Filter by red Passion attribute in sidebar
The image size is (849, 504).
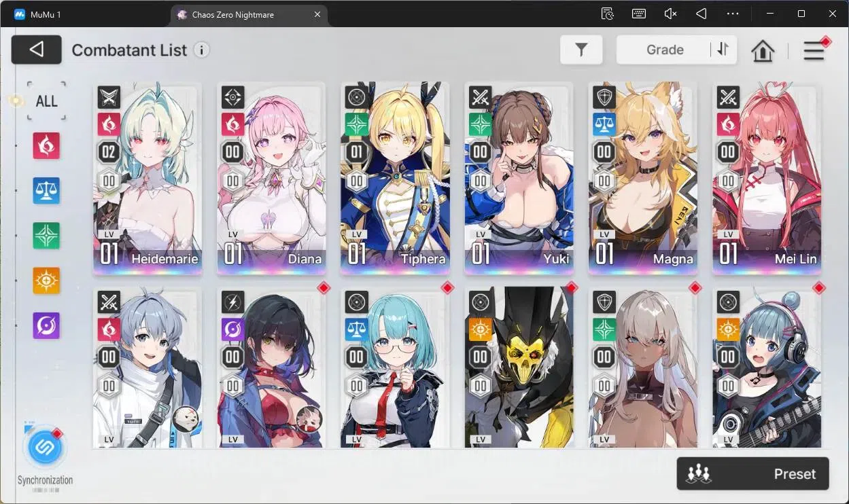pos(46,145)
